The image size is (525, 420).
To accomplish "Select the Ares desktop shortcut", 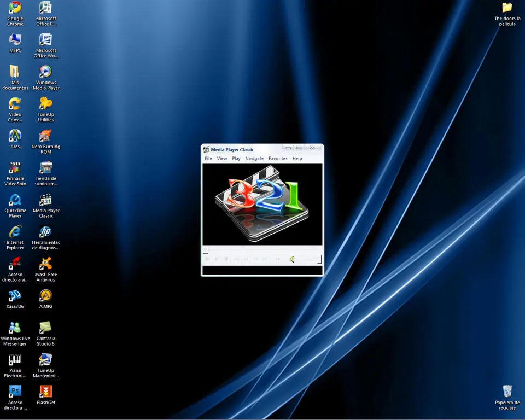I will point(15,139).
